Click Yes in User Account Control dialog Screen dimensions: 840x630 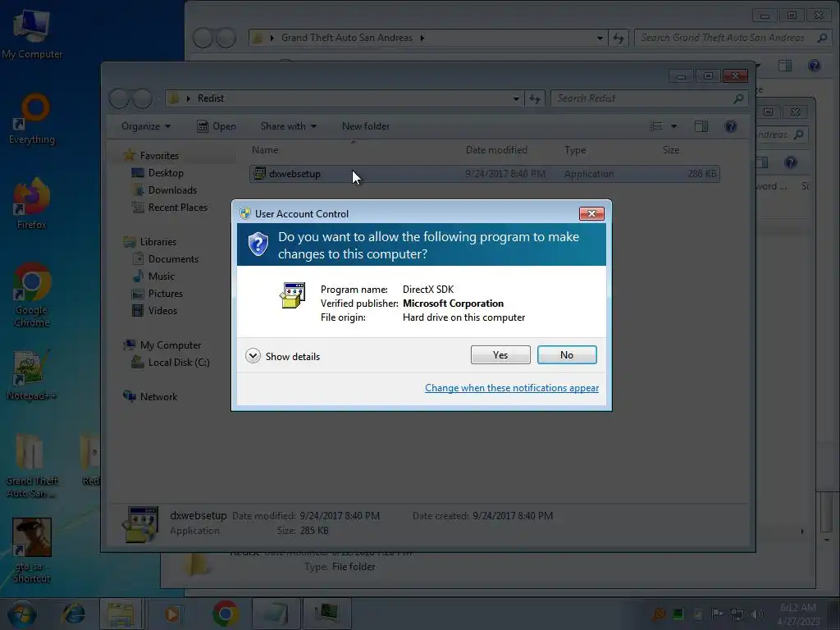click(x=500, y=354)
